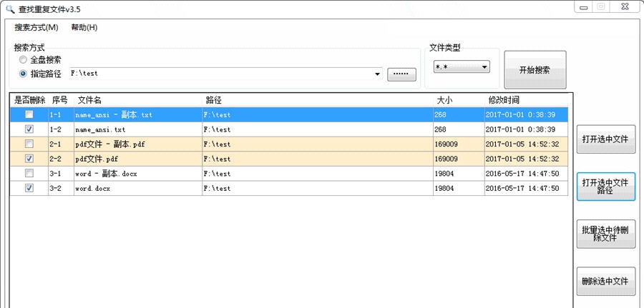Click size 268 in row 1-2

click(x=440, y=129)
